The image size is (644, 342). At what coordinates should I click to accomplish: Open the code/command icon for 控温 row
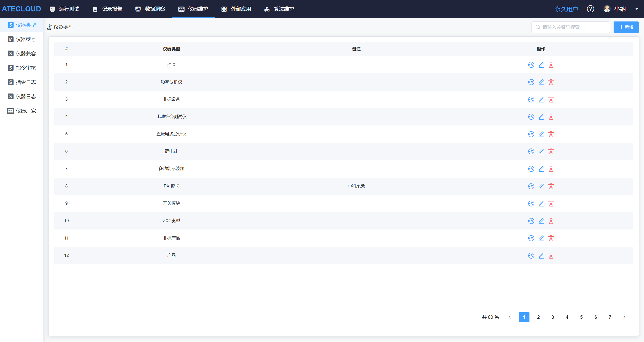[531, 65]
